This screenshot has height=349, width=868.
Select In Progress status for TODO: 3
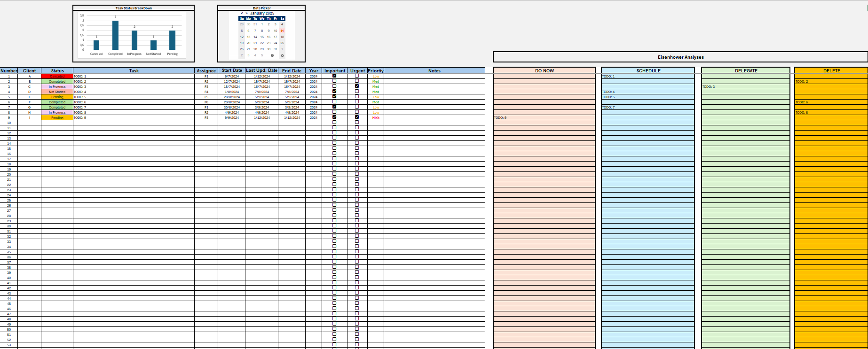click(57, 86)
